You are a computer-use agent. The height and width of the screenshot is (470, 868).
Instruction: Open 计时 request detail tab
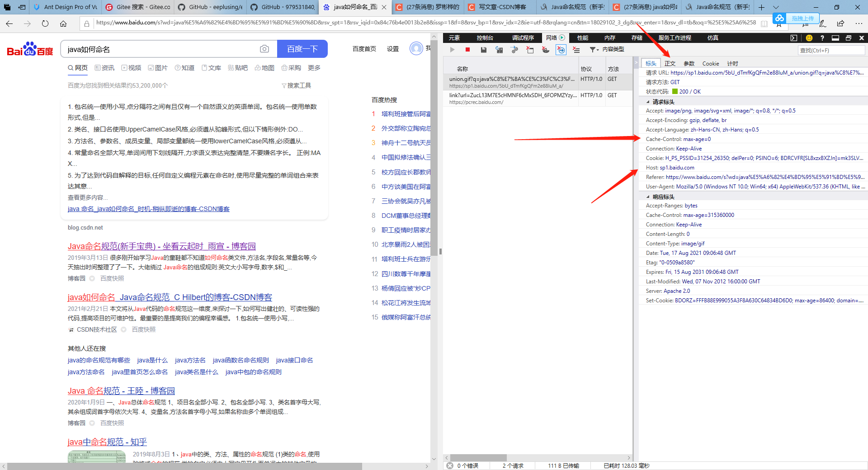point(732,64)
